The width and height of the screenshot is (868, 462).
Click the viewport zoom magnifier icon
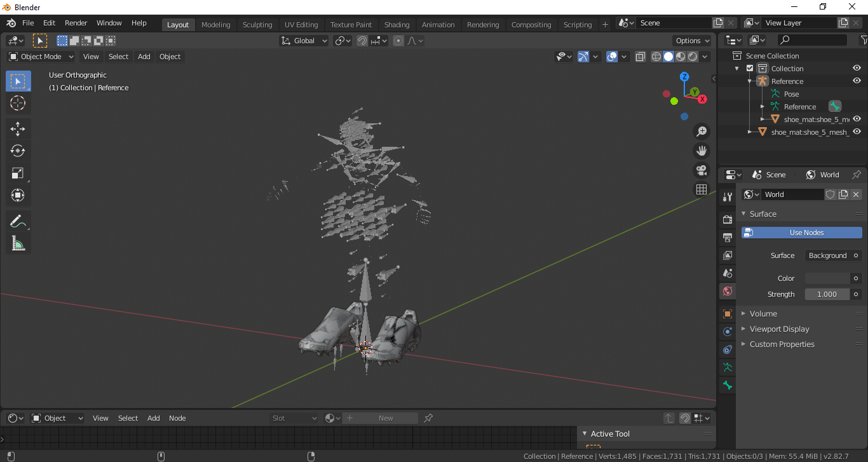pyautogui.click(x=702, y=132)
